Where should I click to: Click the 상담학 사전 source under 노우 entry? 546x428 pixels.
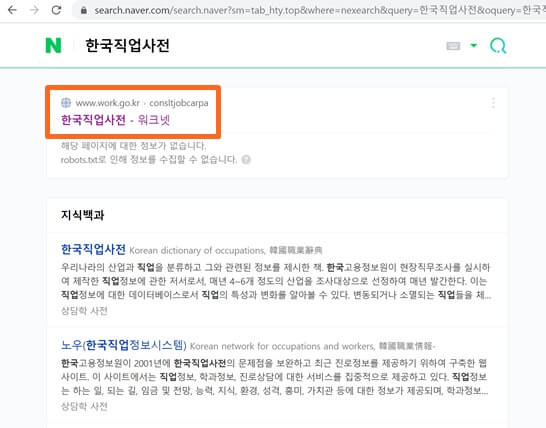tap(84, 406)
